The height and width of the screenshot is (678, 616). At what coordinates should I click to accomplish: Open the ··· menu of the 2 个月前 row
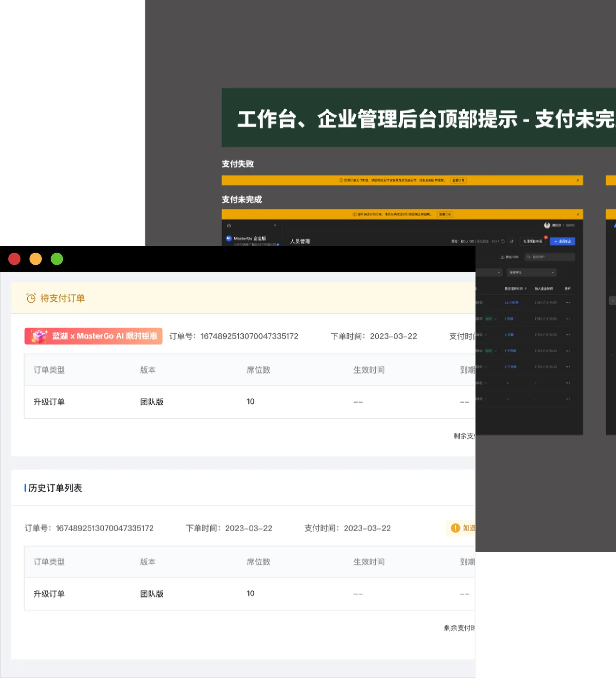(x=568, y=367)
